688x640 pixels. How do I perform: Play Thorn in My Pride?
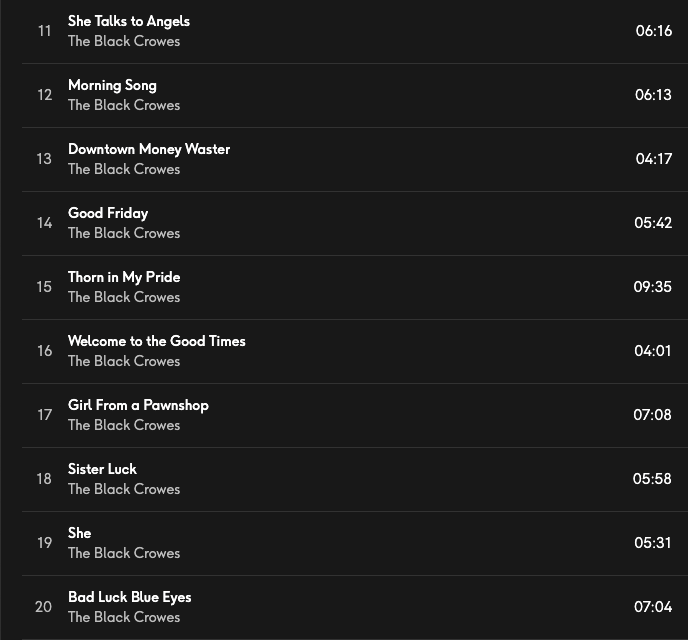coord(124,277)
